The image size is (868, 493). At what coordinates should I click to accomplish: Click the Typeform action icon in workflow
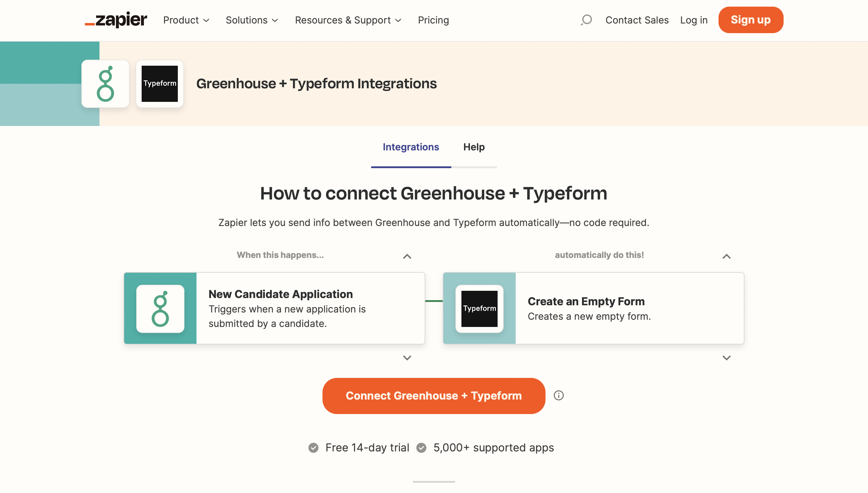(x=480, y=308)
